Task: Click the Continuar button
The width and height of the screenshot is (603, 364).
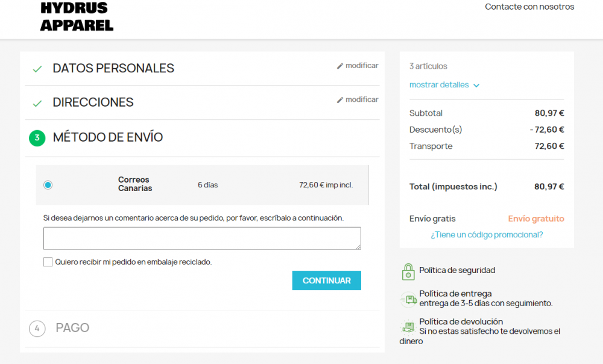Action: click(326, 281)
